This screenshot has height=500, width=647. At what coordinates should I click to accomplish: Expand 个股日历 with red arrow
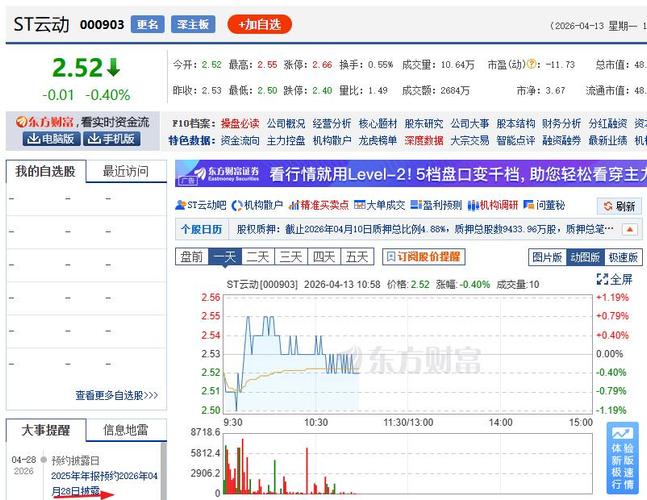630,229
